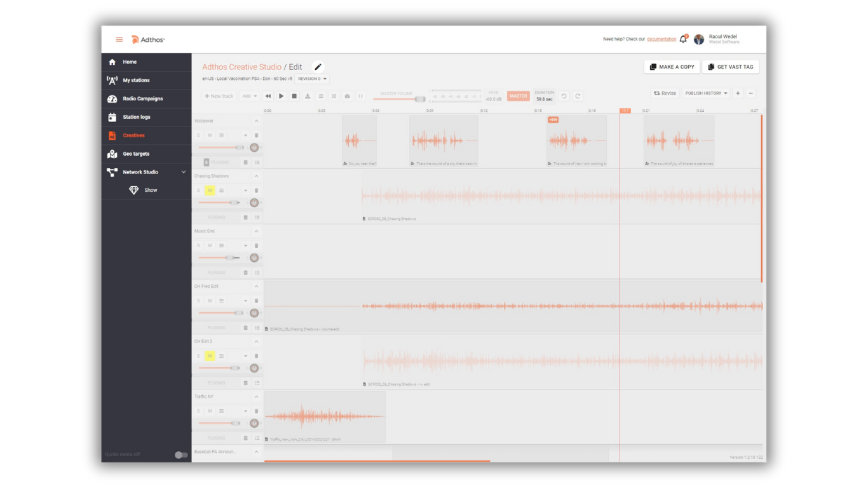868x488 pixels.
Task: Solo the Music End track
Action: 198,245
